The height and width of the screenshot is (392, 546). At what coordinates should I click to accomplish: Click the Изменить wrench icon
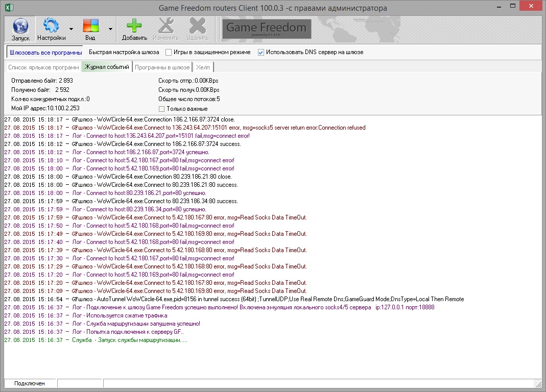165,26
